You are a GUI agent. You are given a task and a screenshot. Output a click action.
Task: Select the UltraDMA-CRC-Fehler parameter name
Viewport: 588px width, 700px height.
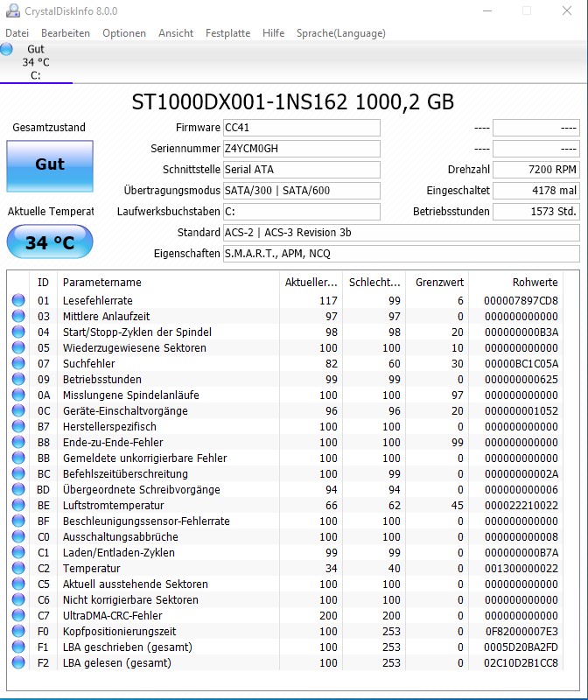(x=113, y=616)
